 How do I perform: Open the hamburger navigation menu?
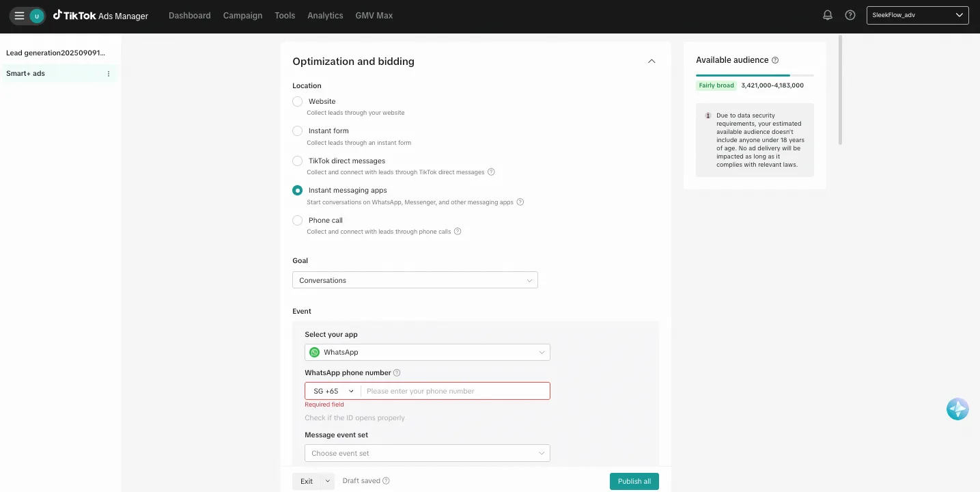click(20, 14)
